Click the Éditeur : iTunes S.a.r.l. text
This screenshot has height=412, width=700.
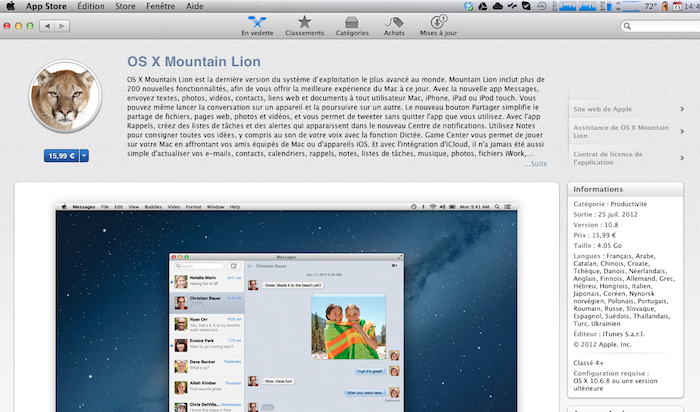[x=608, y=334]
